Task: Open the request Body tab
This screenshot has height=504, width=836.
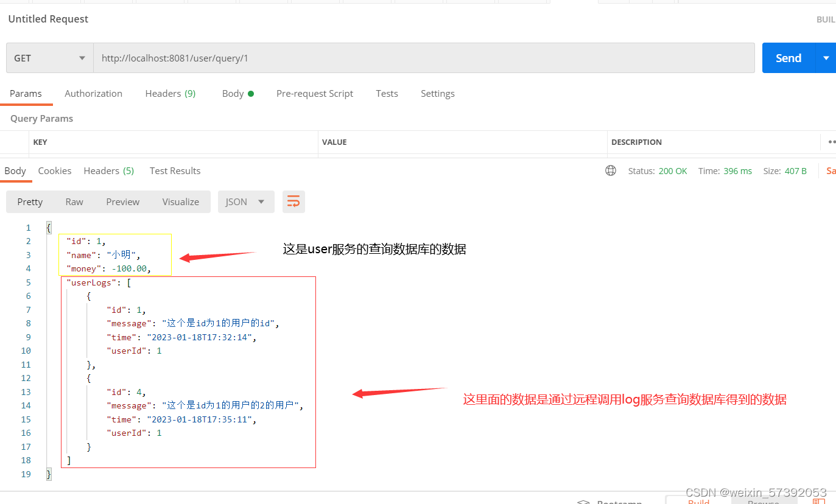Action: [237, 93]
